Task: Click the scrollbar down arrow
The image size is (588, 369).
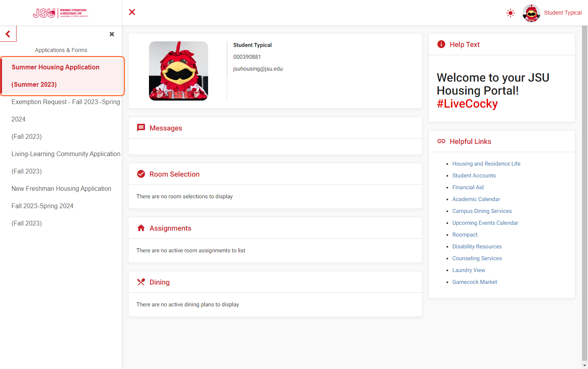Action: pos(584,365)
